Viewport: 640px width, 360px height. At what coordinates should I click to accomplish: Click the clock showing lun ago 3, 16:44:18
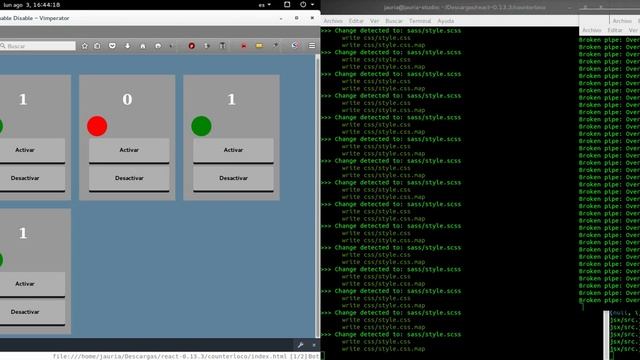click(x=32, y=5)
